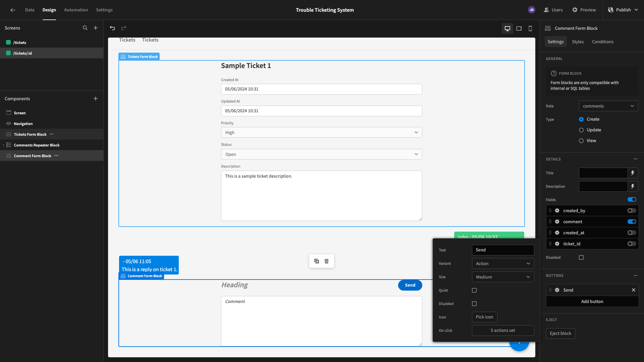Delete selected component with trash icon
The height and width of the screenshot is (362, 644).
[x=327, y=261]
